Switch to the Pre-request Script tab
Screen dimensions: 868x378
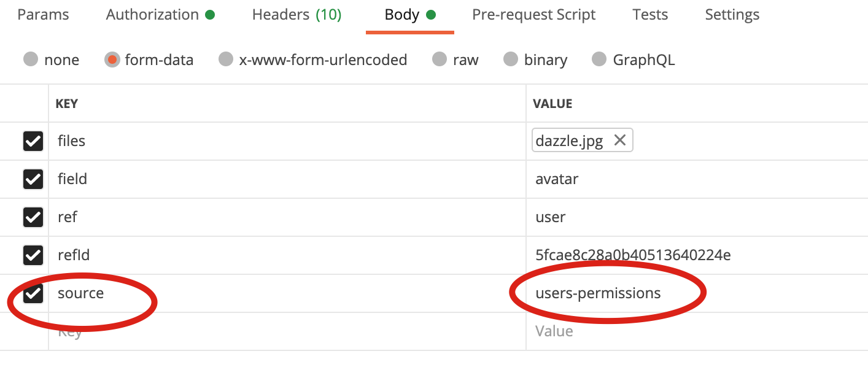click(533, 14)
